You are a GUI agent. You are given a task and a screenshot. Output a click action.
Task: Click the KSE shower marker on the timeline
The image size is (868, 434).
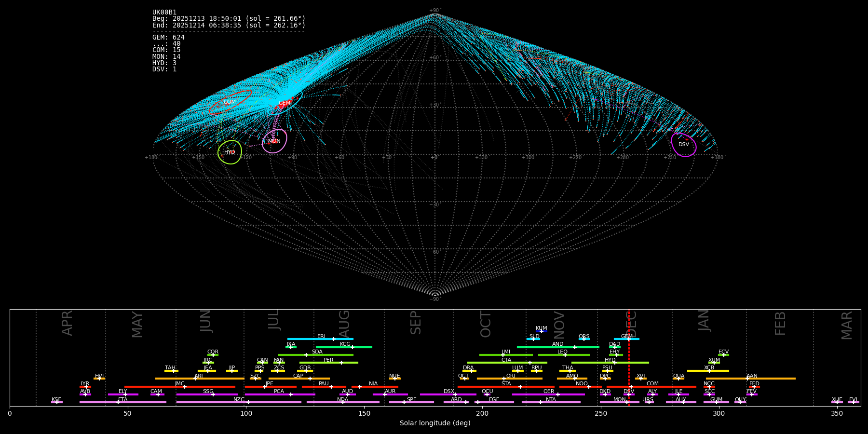click(x=57, y=402)
